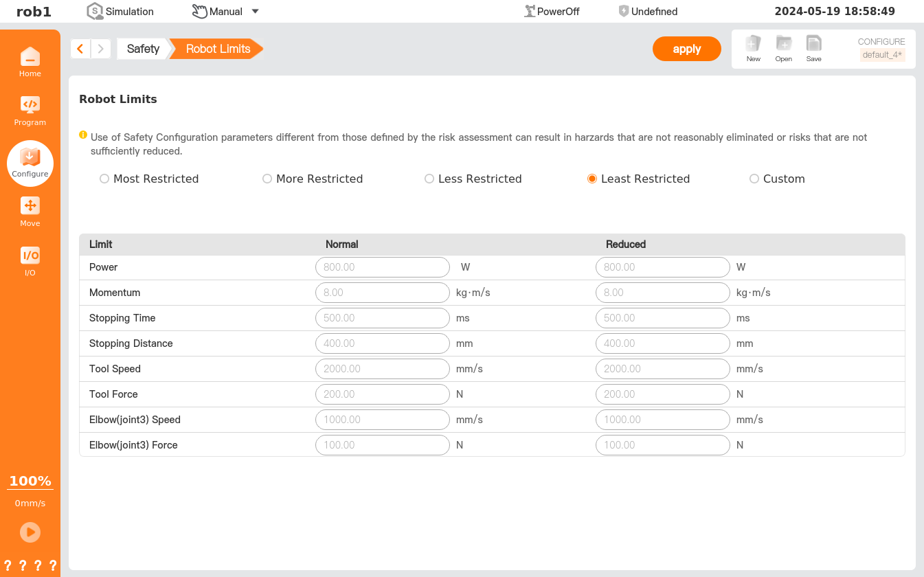Viewport: 924px width, 577px height.
Task: Click the Open configuration icon
Action: point(784,45)
